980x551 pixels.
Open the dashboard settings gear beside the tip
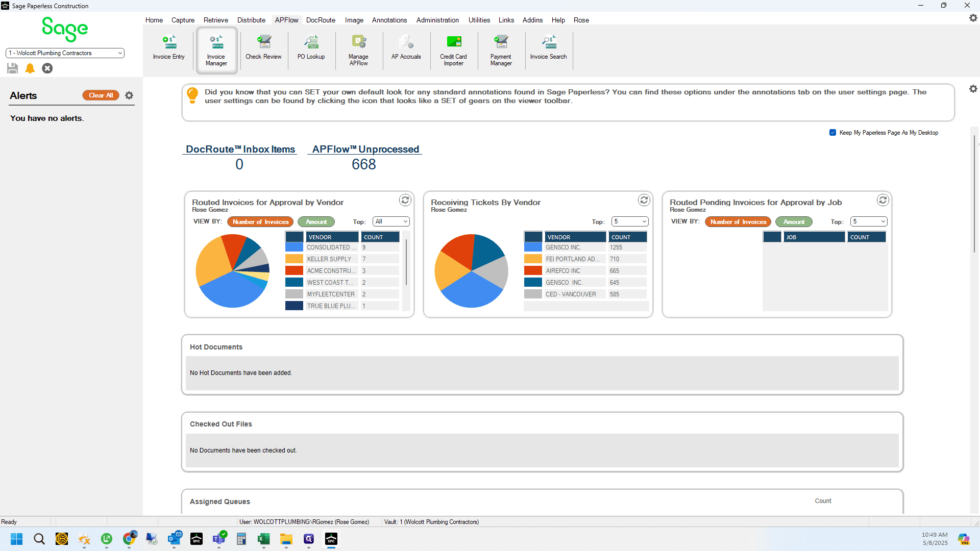[973, 89]
